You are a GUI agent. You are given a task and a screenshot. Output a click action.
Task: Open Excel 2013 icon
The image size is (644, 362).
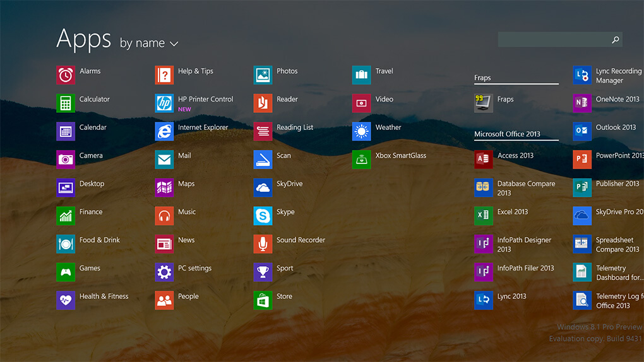point(484,216)
